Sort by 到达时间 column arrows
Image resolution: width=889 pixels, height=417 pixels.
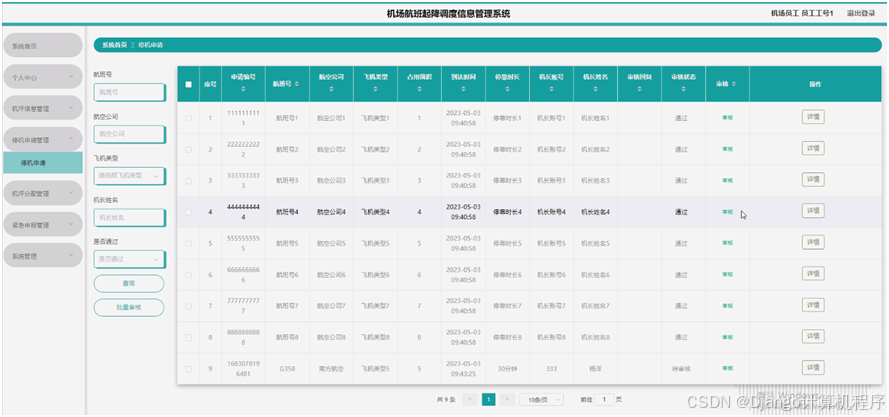point(463,90)
